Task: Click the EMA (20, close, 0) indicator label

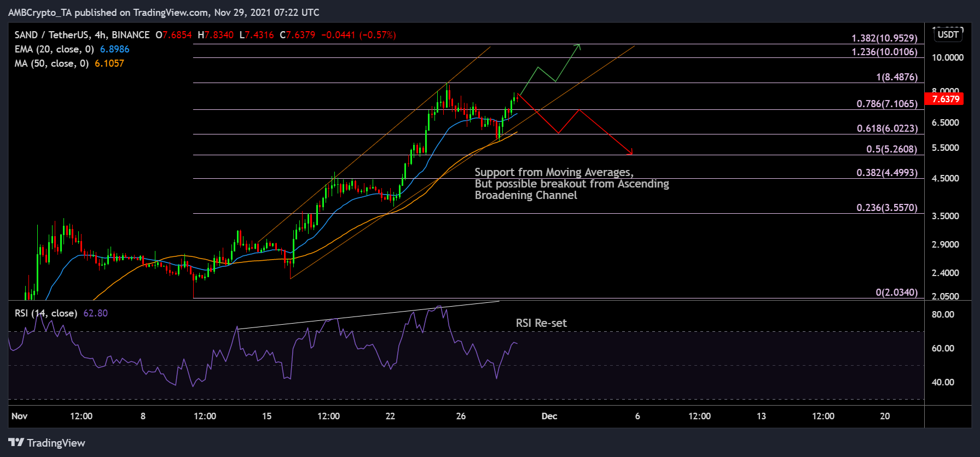Action: tap(54, 49)
